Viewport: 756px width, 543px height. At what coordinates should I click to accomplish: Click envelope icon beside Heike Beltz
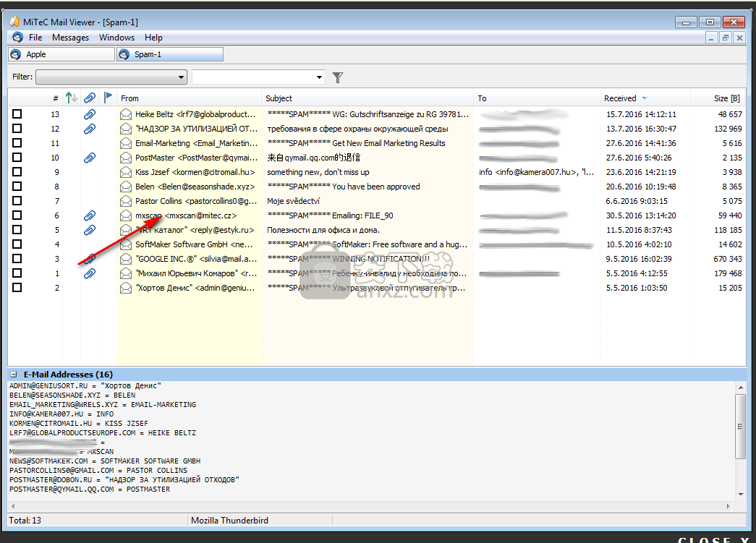point(126,114)
